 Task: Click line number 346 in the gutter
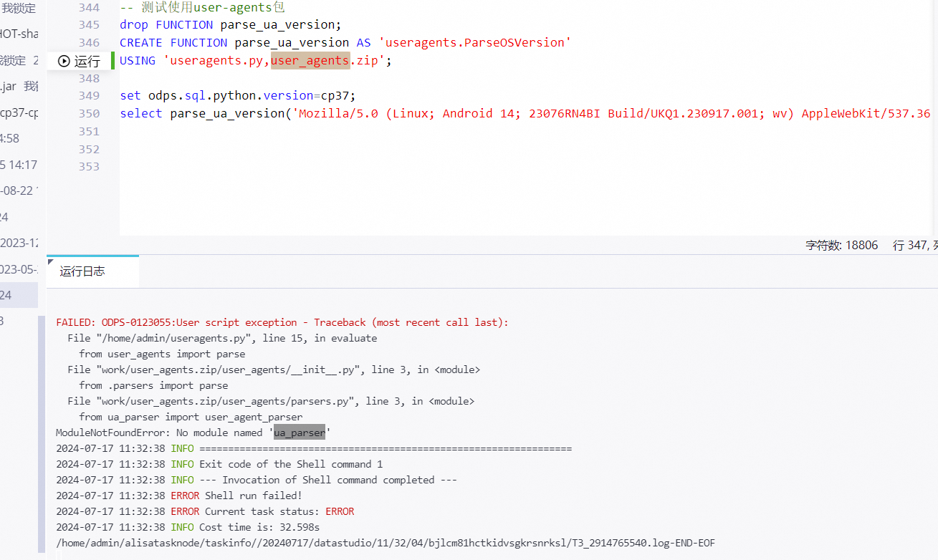click(x=89, y=43)
